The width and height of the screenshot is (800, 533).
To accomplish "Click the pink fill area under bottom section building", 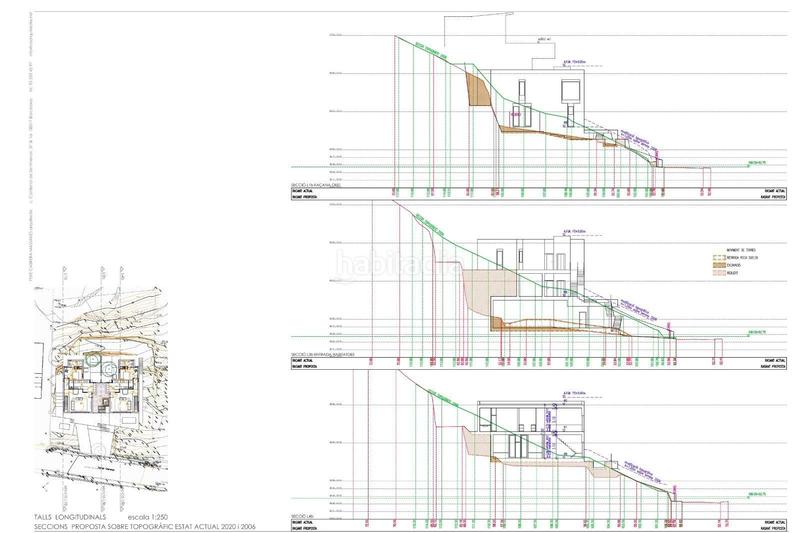I will 540,467.
